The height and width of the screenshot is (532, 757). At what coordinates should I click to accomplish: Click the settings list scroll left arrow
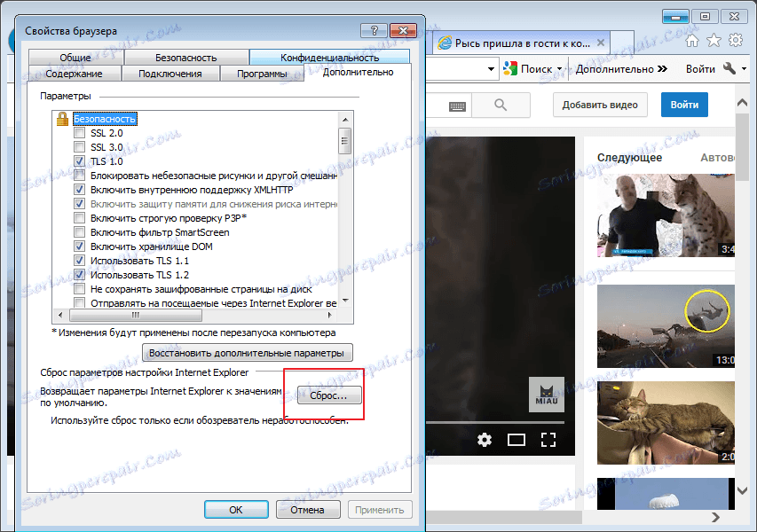[60, 315]
